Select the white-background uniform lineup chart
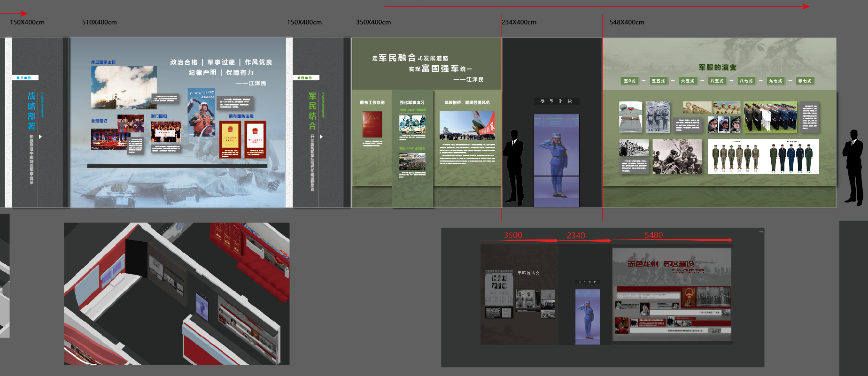 point(763,156)
